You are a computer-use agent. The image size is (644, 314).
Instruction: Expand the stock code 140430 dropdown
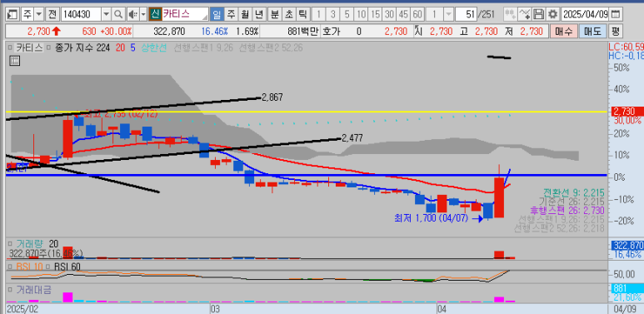click(106, 15)
